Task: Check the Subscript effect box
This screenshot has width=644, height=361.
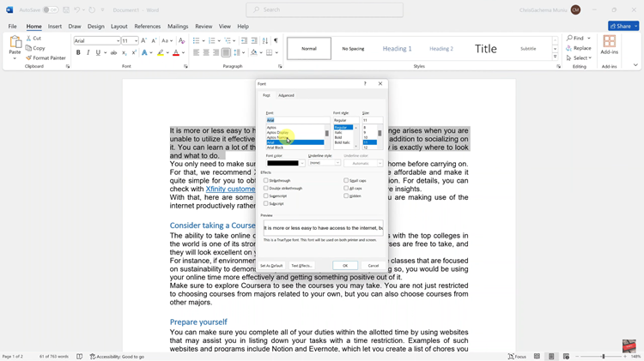Action: [265, 203]
